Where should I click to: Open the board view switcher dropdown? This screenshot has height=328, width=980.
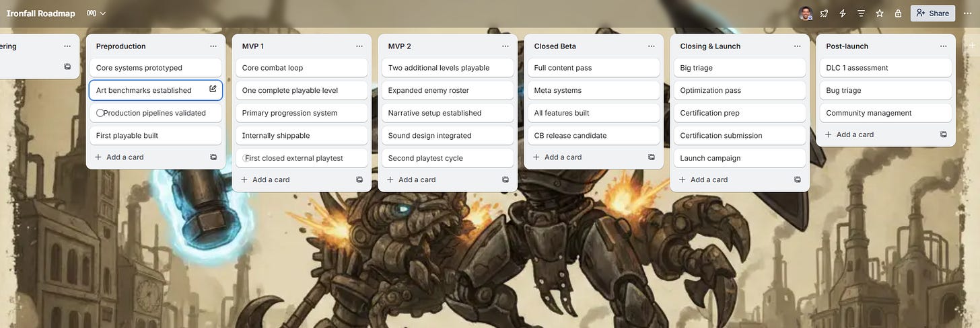pyautogui.click(x=96, y=13)
